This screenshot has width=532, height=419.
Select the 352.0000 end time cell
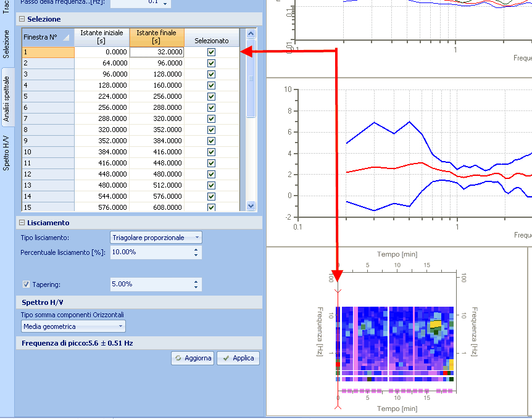click(157, 130)
